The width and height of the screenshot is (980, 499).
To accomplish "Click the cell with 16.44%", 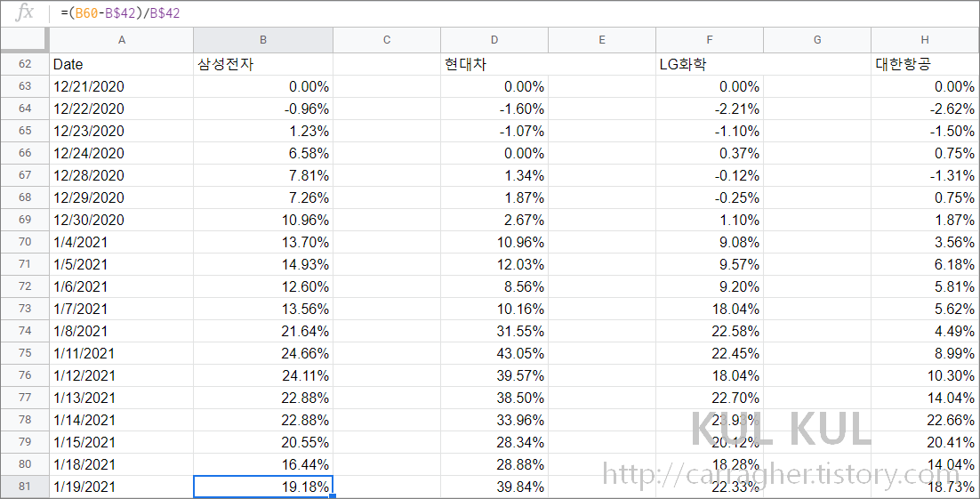I will (263, 464).
